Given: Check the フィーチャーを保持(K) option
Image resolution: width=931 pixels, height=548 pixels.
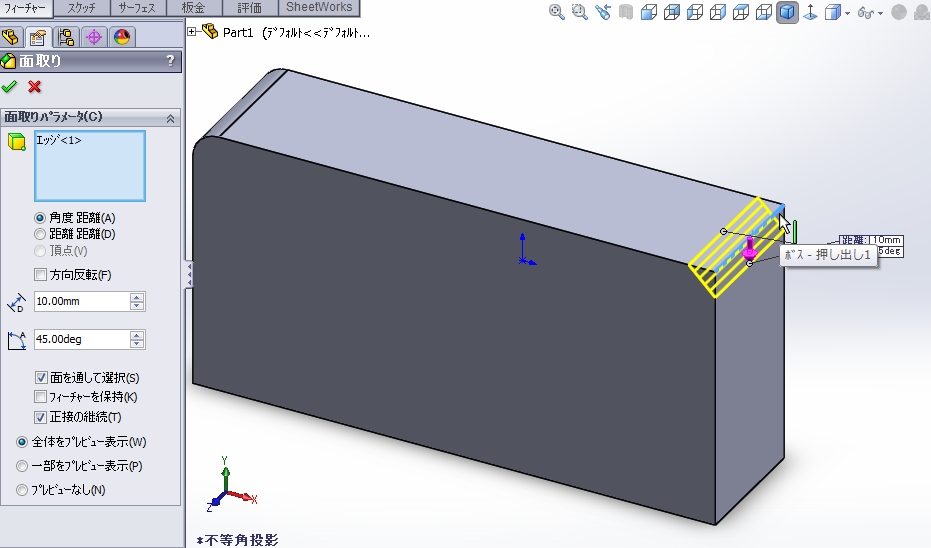Looking at the screenshot, I should (x=41, y=397).
